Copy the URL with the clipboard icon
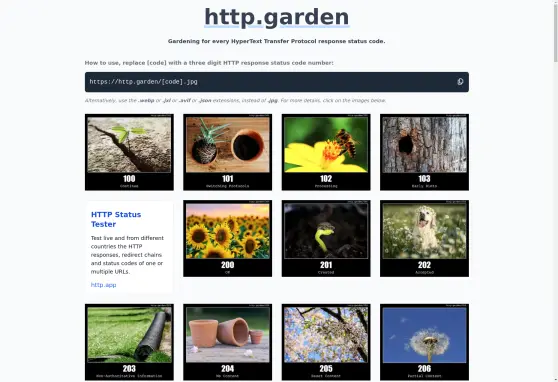This screenshot has height=382, width=558. (460, 82)
